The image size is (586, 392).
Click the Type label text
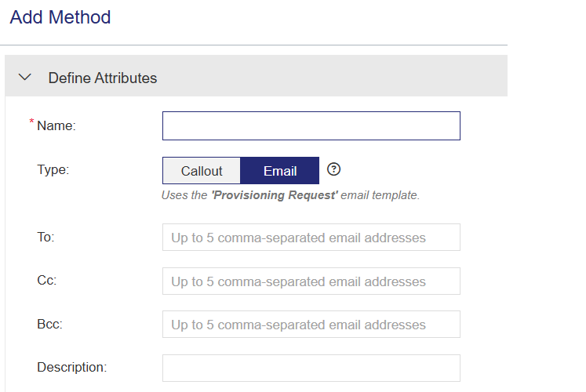53,169
